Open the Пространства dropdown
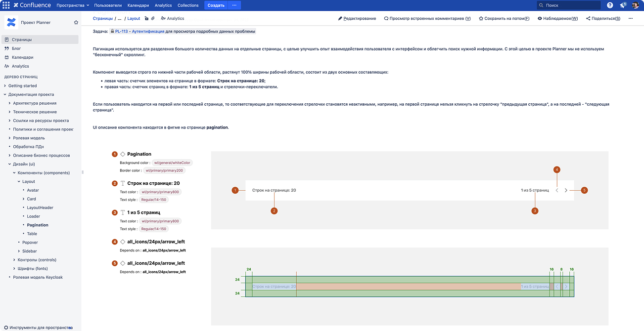 click(x=73, y=5)
